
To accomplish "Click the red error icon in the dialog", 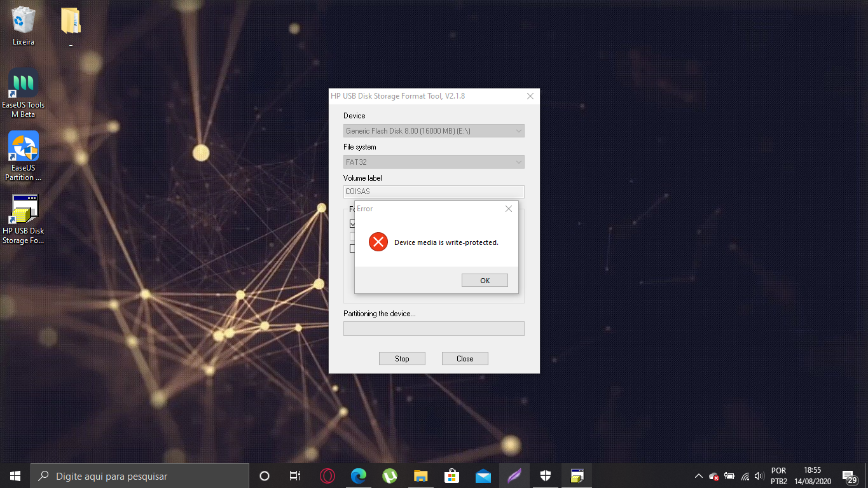I will [378, 242].
